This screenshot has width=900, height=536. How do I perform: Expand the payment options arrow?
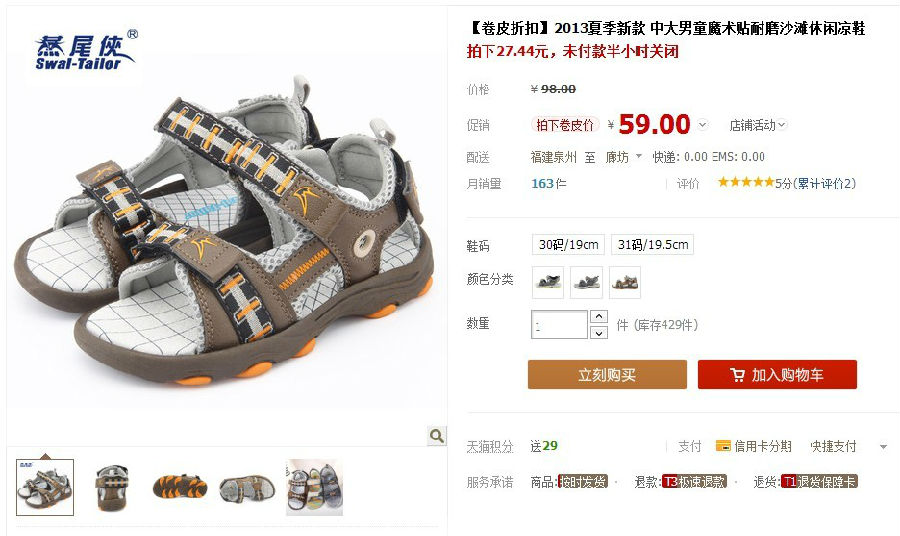click(883, 446)
